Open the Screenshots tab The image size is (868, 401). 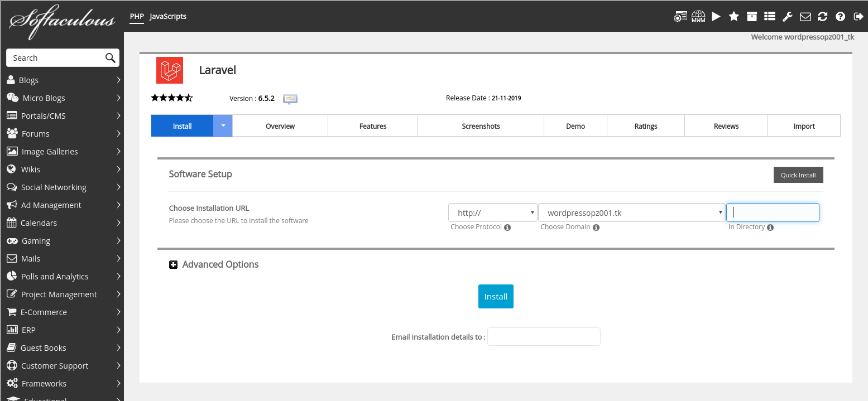[x=481, y=126]
